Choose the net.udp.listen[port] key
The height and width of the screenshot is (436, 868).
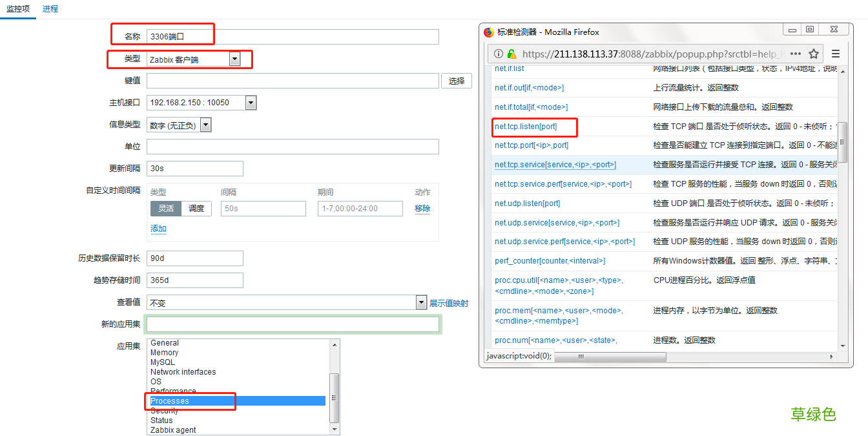(x=527, y=203)
